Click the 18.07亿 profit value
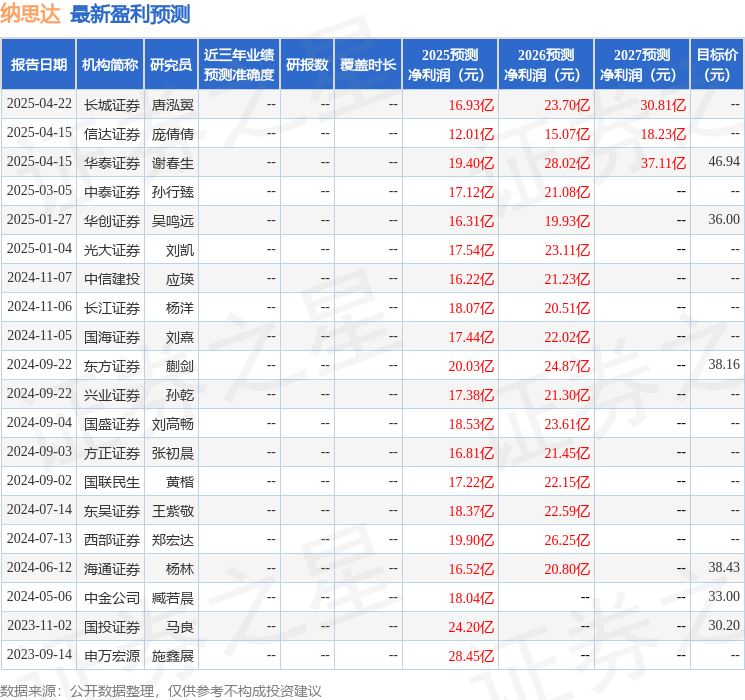 471,308
